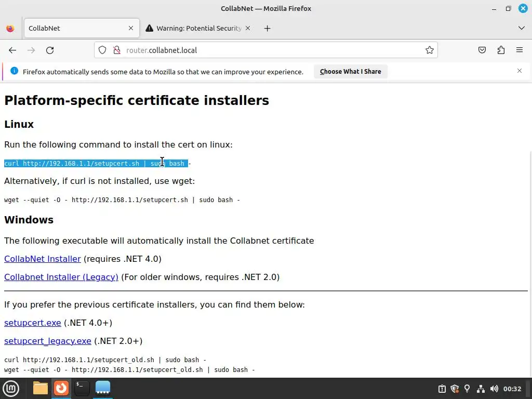Viewport: 532px width, 399px height.
Task: Switch to the CollabNet tab
Action: tap(82, 28)
